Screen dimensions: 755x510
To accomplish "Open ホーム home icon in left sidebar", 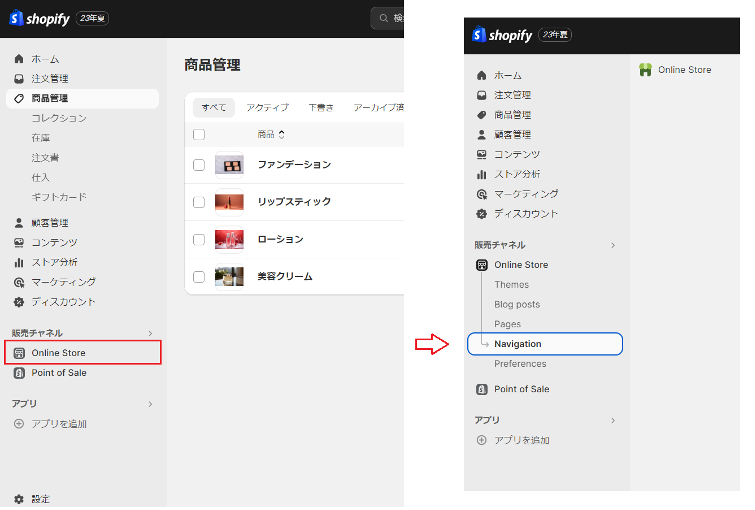I will tap(19, 59).
